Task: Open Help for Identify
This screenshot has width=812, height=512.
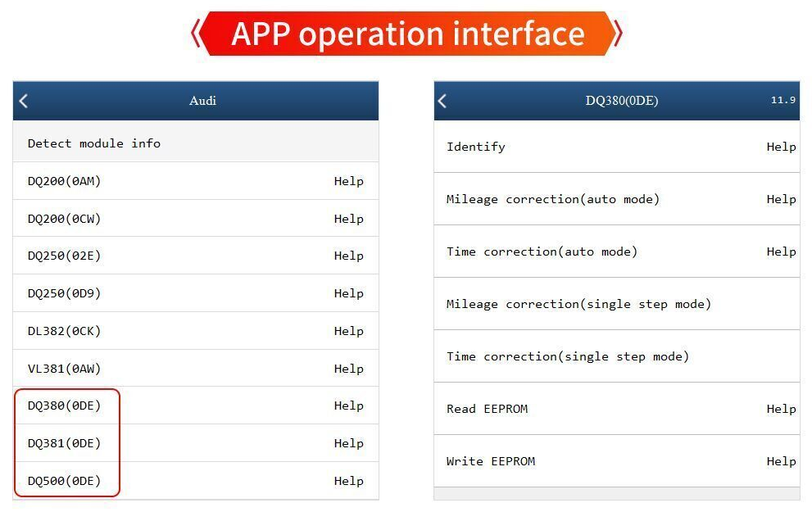Action: (781, 147)
